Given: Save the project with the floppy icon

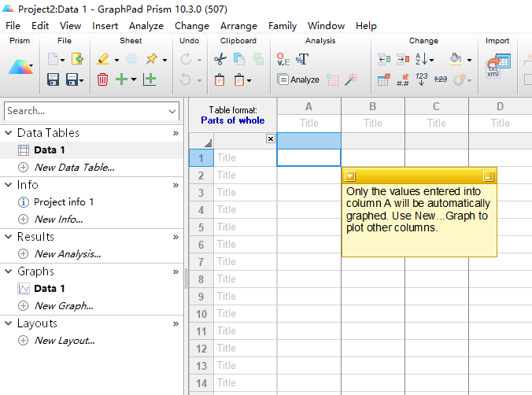Looking at the screenshot, I should pyautogui.click(x=53, y=79).
